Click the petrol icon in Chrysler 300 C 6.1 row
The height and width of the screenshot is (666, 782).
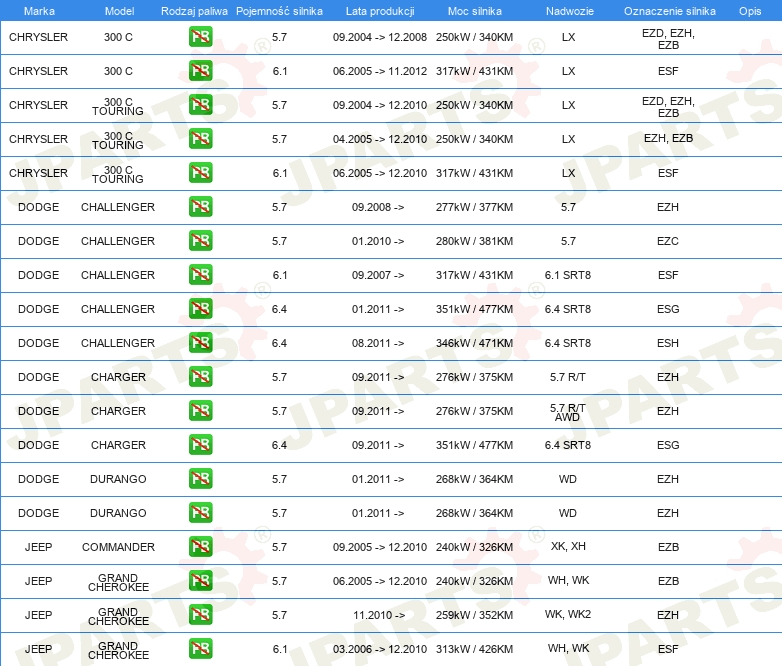coord(200,71)
